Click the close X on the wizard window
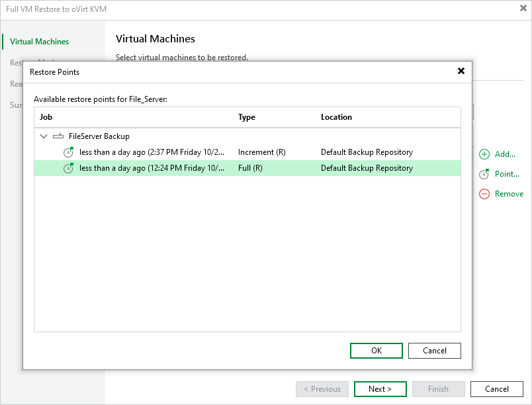The height and width of the screenshot is (405, 532). 522,8
